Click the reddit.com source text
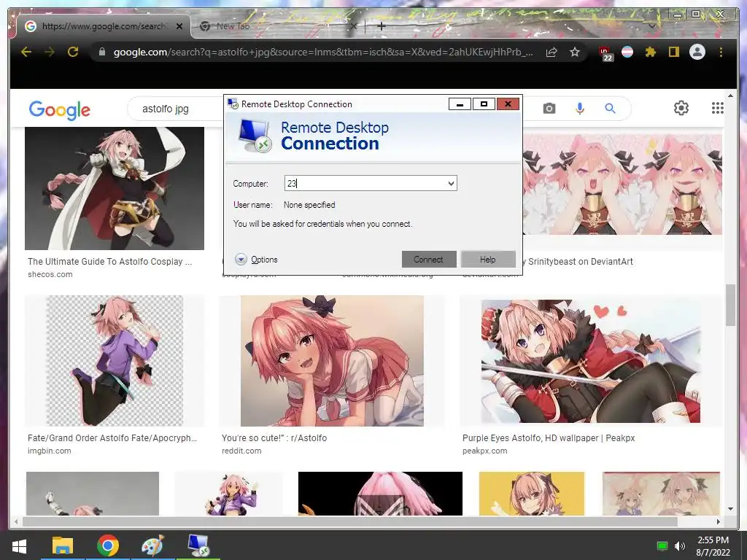Screen dimensions: 747x560 point(241,451)
